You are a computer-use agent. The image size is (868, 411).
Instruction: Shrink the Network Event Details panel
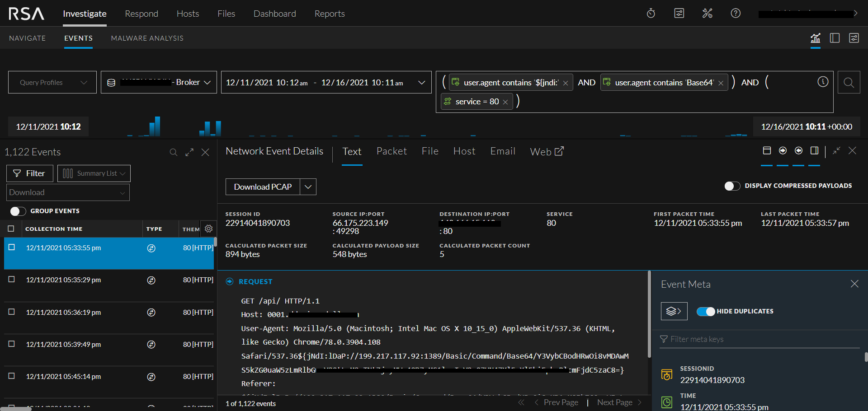click(x=836, y=151)
